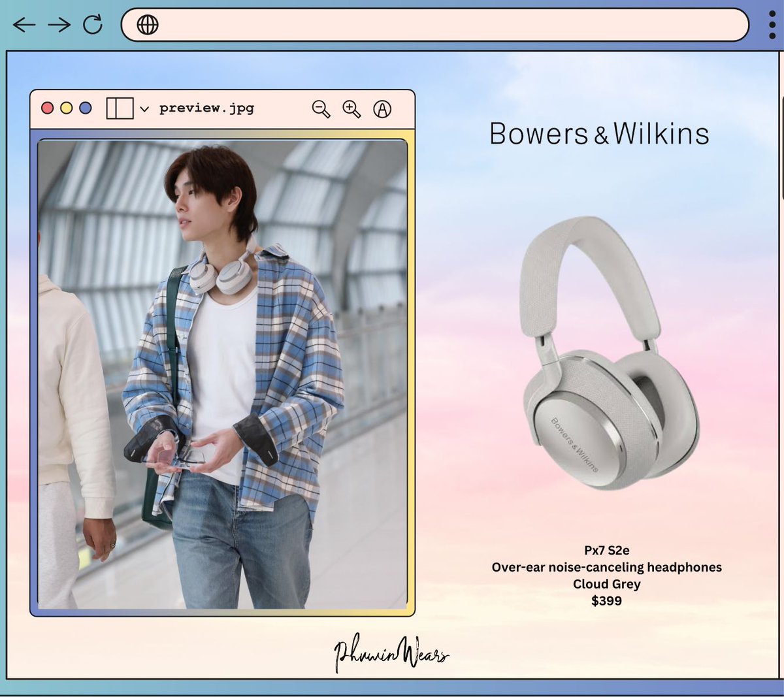Open the chevron dropdown next to preview.jpg filename

pyautogui.click(x=143, y=109)
